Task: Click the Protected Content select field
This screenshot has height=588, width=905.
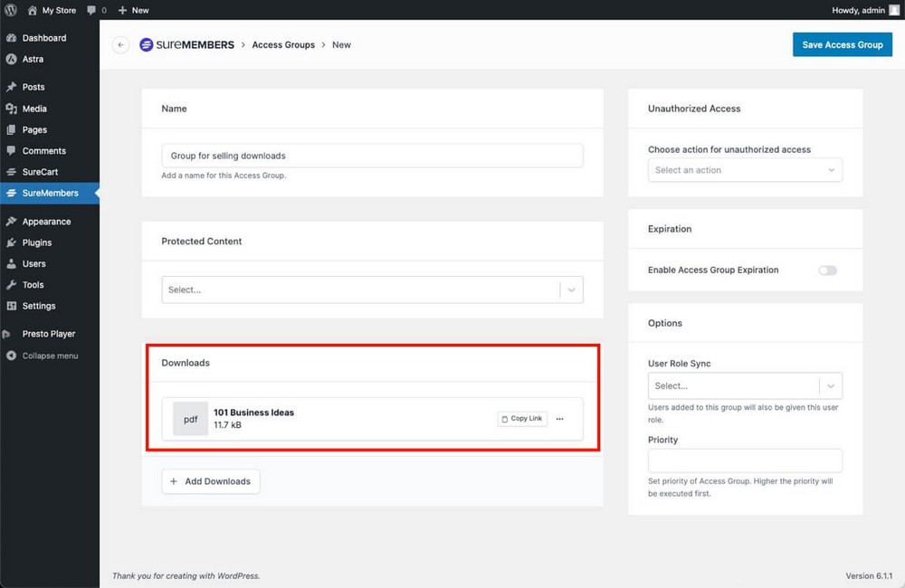Action: pos(372,289)
